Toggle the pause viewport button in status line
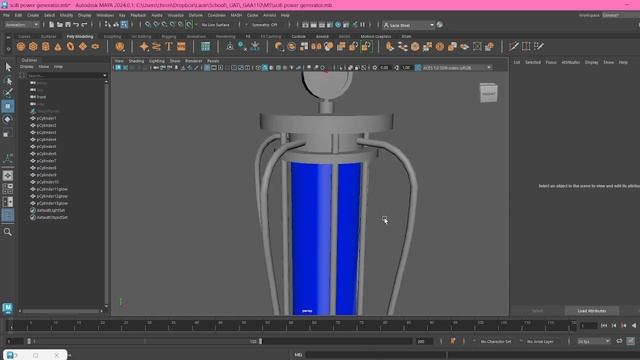This screenshot has width=640, height=360. (362, 25)
